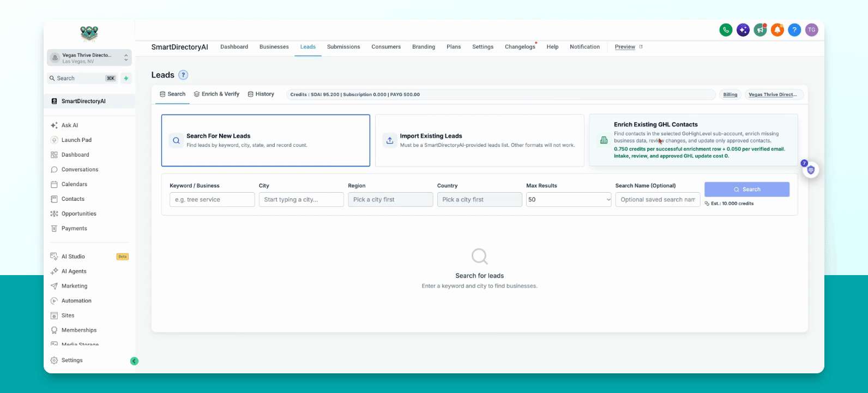Switch to the Enrich & Verify tab
Image resolution: width=868 pixels, height=393 pixels.
216,94
